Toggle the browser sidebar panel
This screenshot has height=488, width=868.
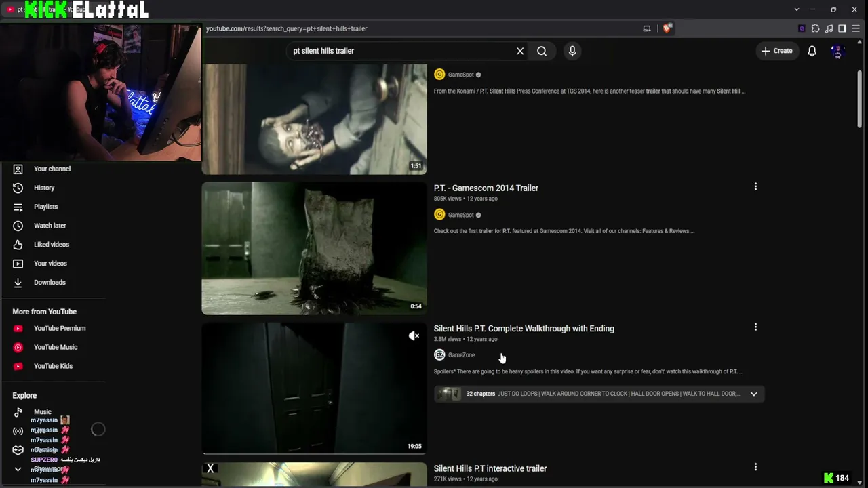[x=842, y=28]
